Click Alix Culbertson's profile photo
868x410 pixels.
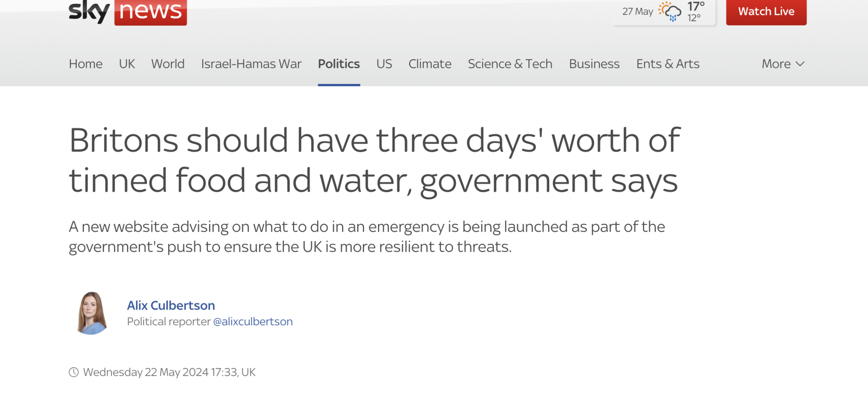(92, 313)
